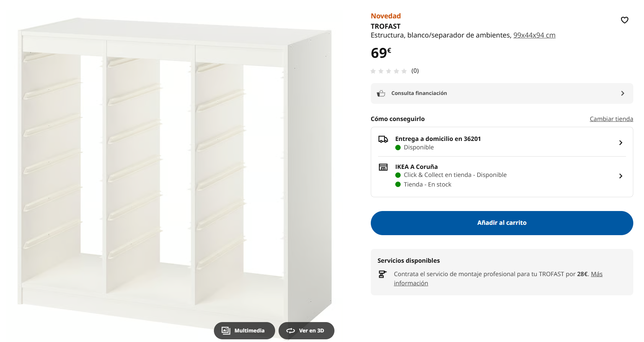The height and width of the screenshot is (342, 644).
Task: Click the assembly service drill icon
Action: [x=382, y=274]
